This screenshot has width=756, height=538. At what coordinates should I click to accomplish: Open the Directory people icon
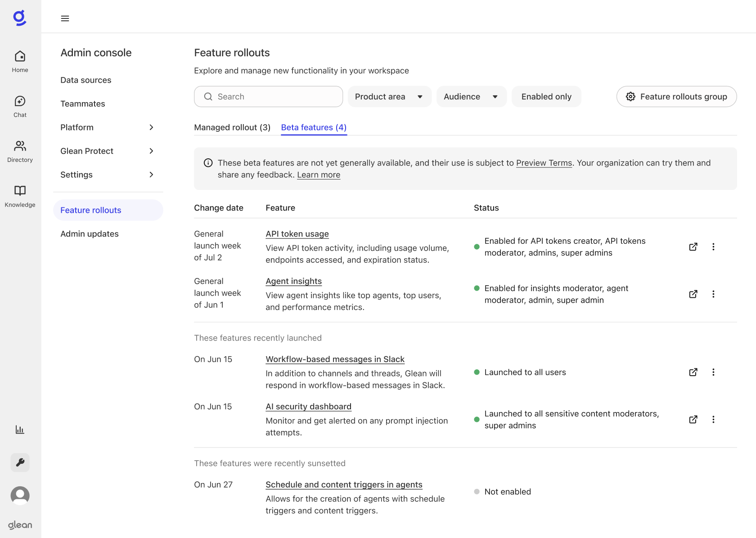point(20,151)
